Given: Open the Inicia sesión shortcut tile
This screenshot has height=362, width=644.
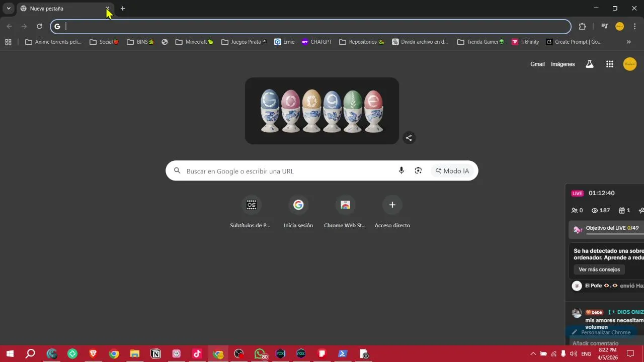Looking at the screenshot, I should point(298,212).
